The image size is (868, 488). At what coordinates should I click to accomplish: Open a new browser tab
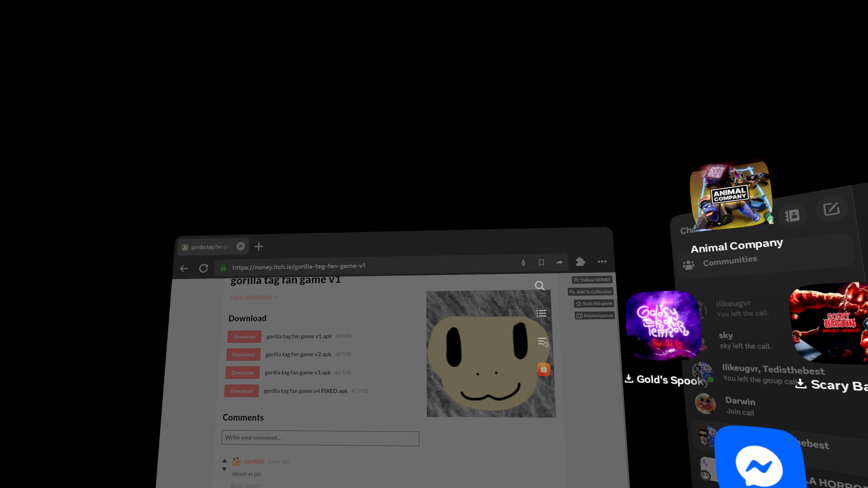pyautogui.click(x=259, y=246)
